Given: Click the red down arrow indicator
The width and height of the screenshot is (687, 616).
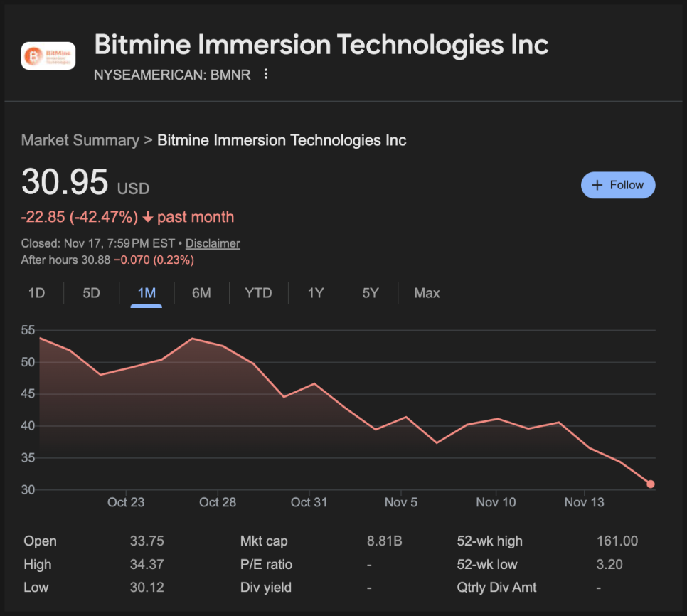Looking at the screenshot, I should click(x=148, y=217).
